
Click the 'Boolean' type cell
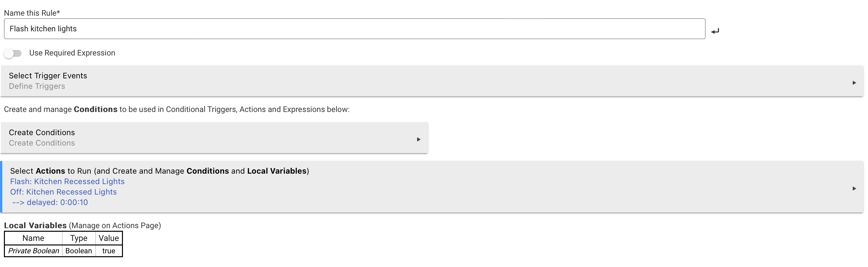point(79,251)
